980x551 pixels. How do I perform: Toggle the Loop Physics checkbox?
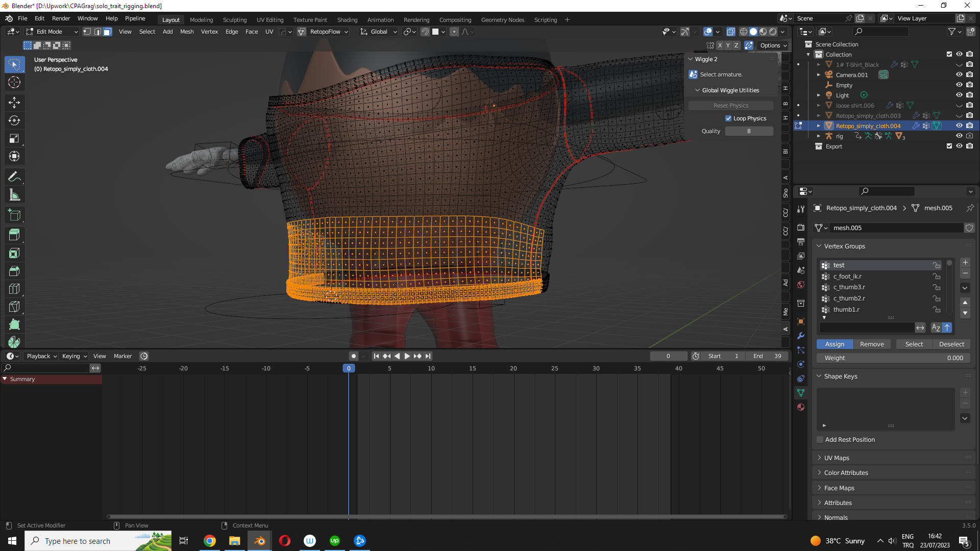(x=728, y=118)
